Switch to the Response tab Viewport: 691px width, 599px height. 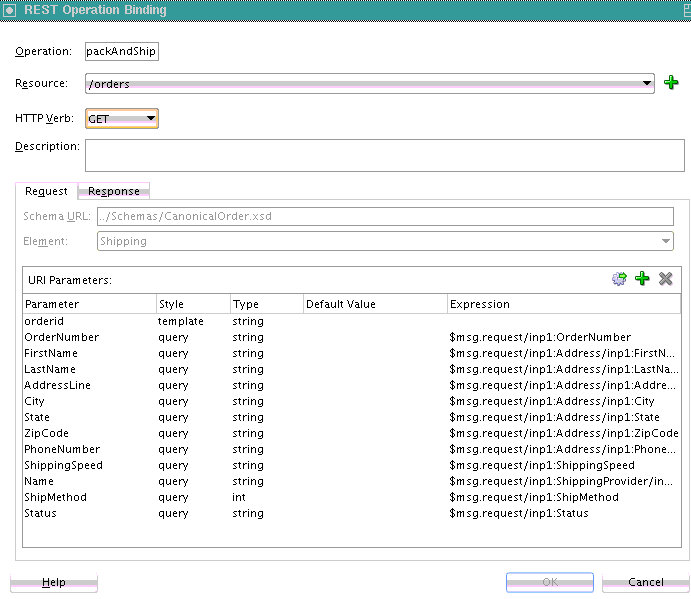pyautogui.click(x=114, y=191)
